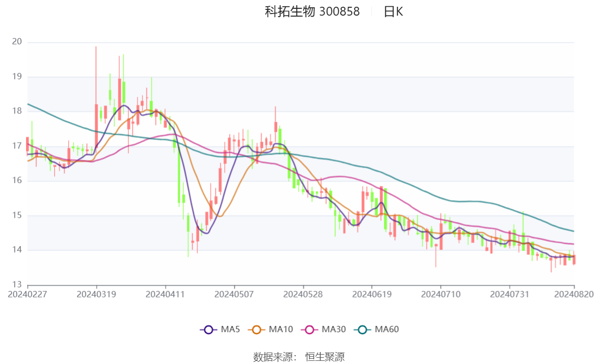Click the 20240528 date axis label
The image size is (598, 364).
coord(303,295)
